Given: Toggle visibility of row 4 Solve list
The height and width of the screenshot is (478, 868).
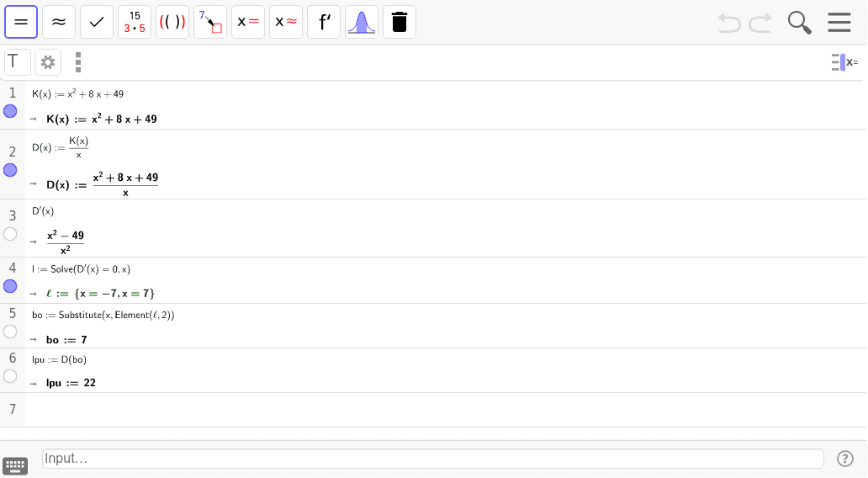Looking at the screenshot, I should 10,286.
